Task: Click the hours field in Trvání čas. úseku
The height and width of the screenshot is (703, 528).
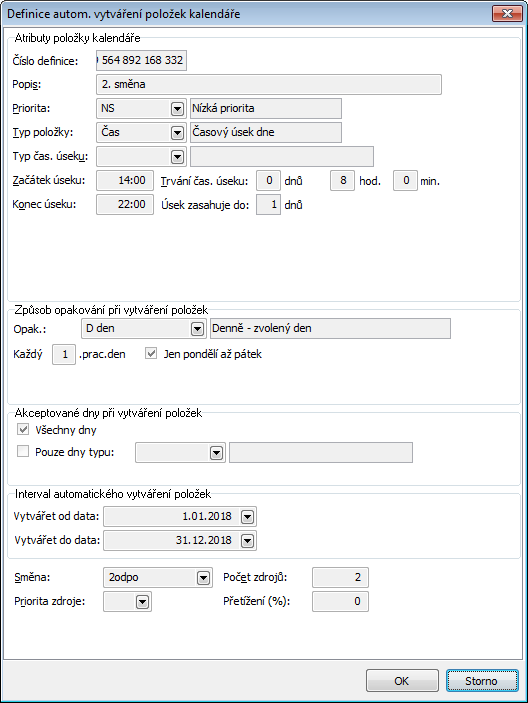Action: (x=342, y=181)
